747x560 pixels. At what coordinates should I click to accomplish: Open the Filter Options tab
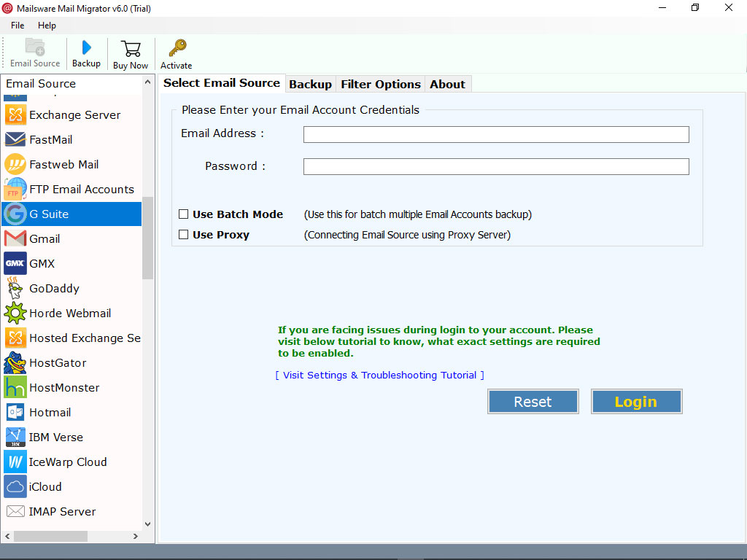381,85
